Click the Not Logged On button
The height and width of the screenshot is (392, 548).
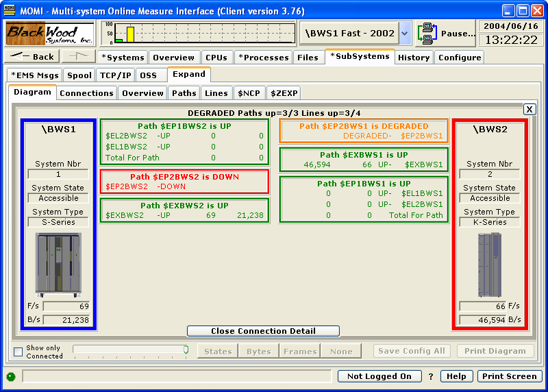click(379, 376)
